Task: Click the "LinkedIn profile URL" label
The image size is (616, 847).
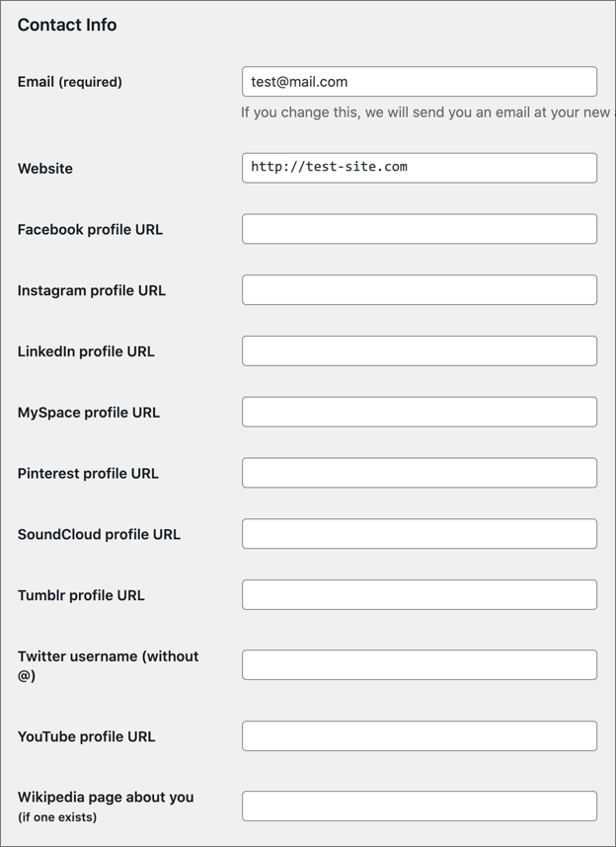Action: coord(86,351)
